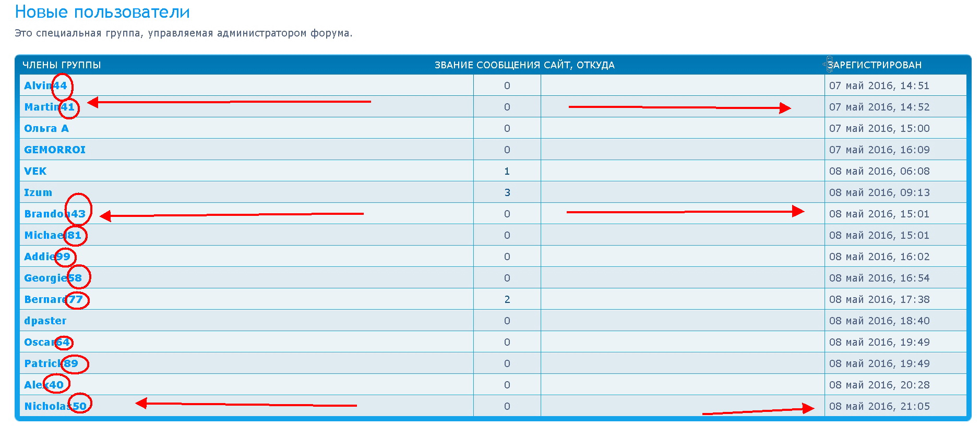980x426 pixels.
Task: Click VEK's post count of 1
Action: tap(507, 171)
